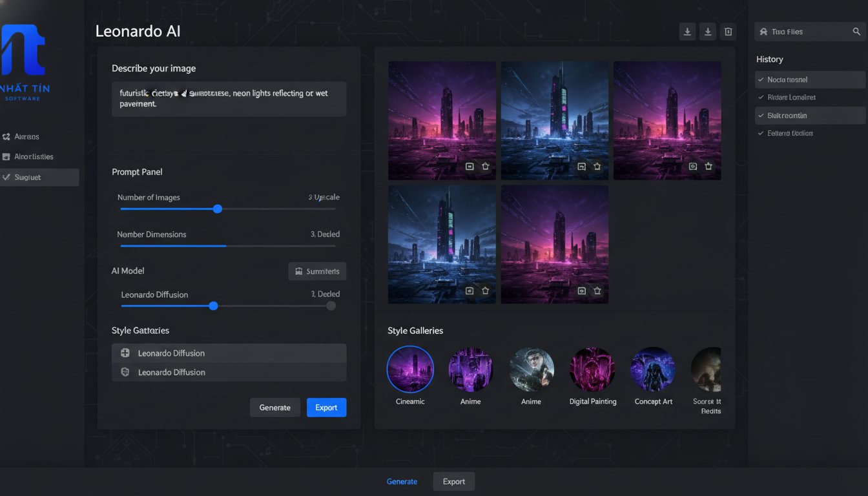
Task: Click the search magnifier in the top-right field
Action: pyautogui.click(x=856, y=32)
